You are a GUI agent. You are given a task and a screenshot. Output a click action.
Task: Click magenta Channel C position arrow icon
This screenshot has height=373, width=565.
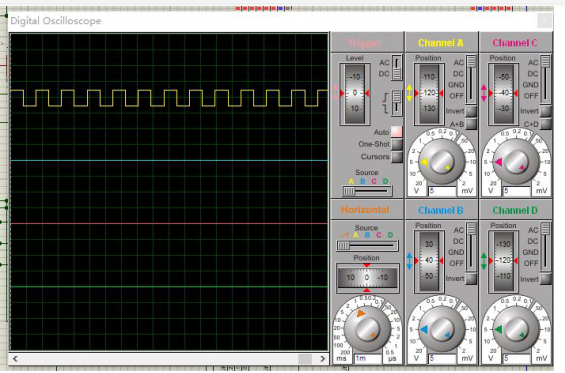[484, 93]
